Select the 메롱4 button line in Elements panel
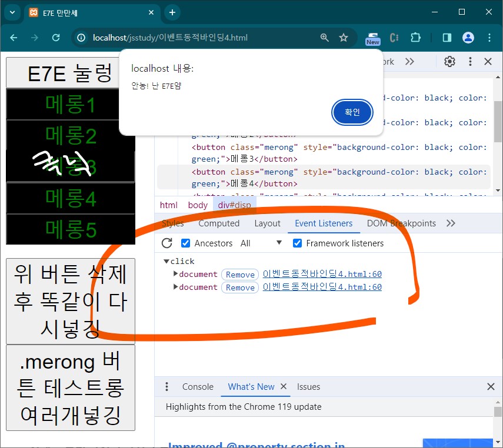This screenshot has width=503, height=448. 324,178
